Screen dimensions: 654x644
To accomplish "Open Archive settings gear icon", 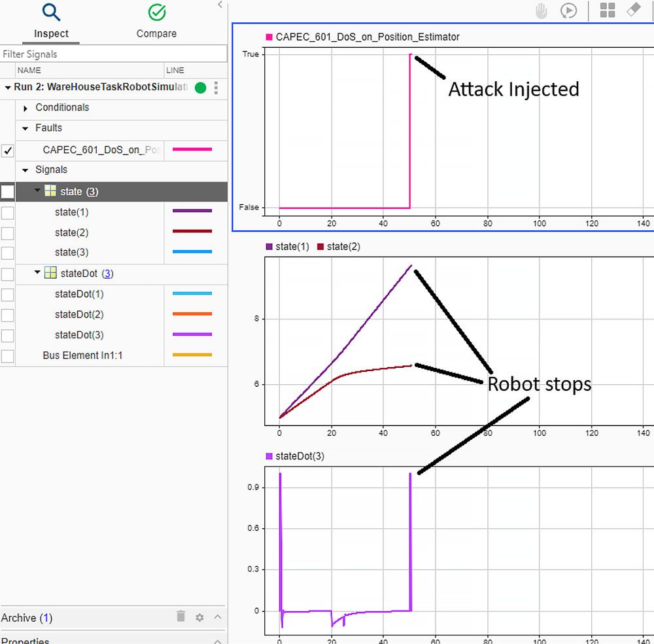I will pyautogui.click(x=200, y=617).
